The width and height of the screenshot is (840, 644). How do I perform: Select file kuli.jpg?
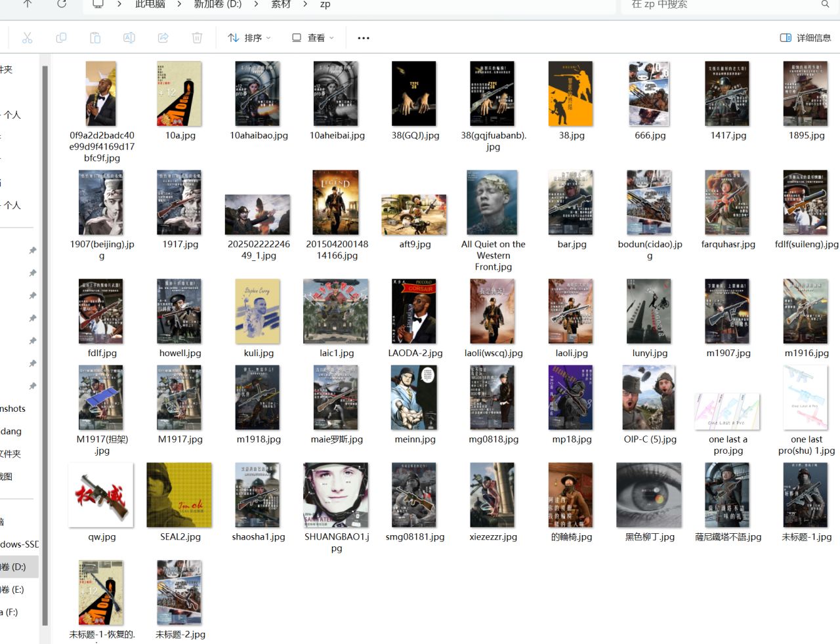pyautogui.click(x=259, y=319)
